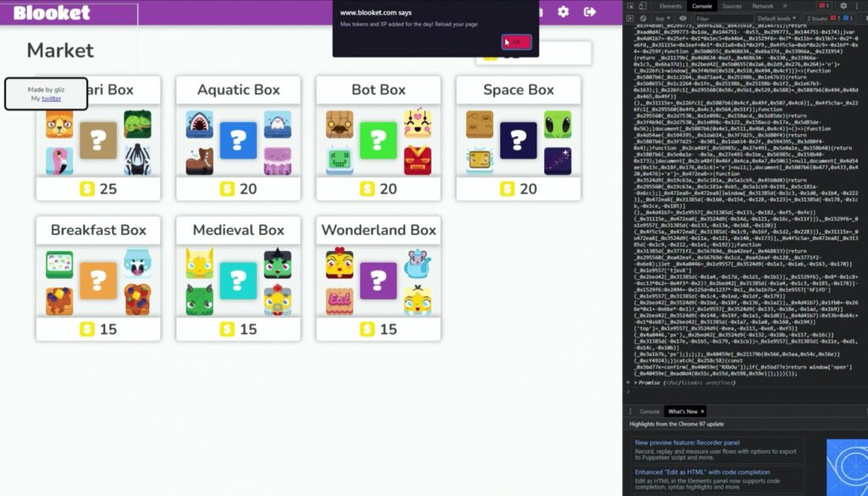Viewport: 868px width, 496px height.
Task: Click the shark blook in Aquatic Box
Action: click(x=199, y=124)
